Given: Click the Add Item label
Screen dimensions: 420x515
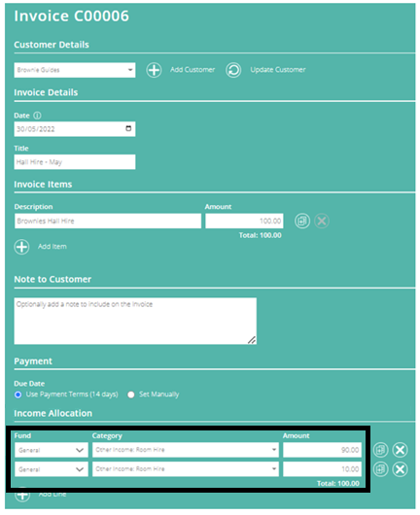Looking at the screenshot, I should click(52, 247).
